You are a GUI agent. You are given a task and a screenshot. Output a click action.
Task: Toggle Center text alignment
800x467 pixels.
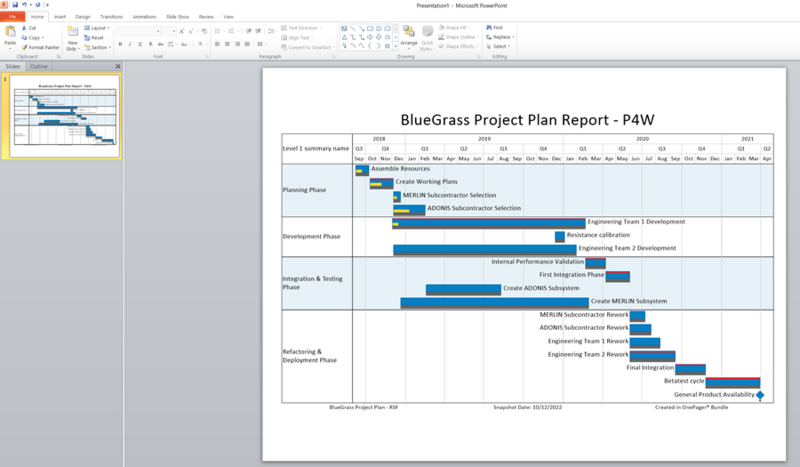[x=227, y=44]
